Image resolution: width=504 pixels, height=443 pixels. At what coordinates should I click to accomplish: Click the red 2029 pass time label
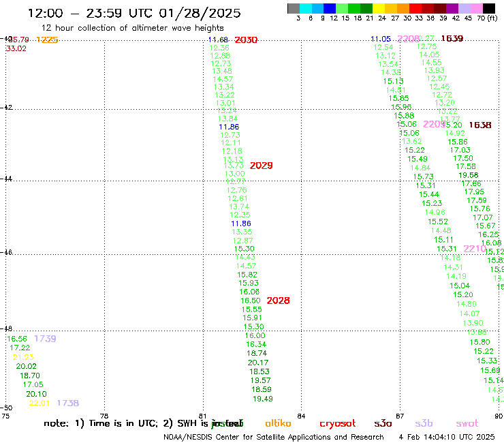(262, 166)
